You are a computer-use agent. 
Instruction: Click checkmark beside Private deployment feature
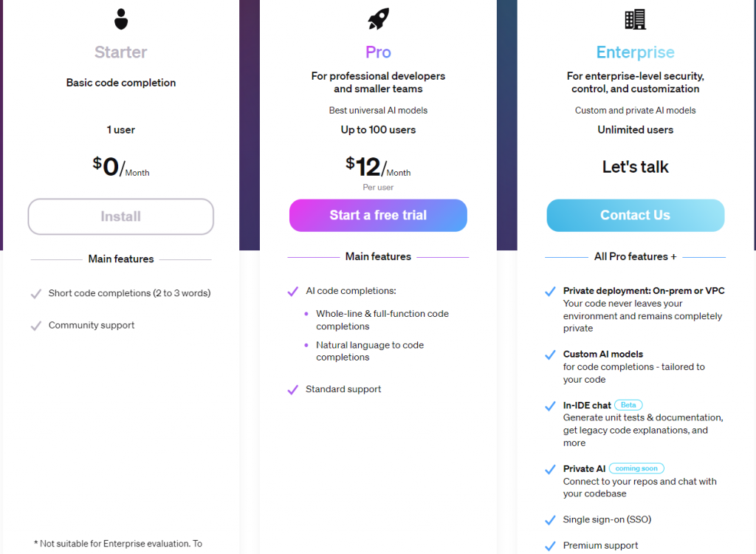pos(550,292)
